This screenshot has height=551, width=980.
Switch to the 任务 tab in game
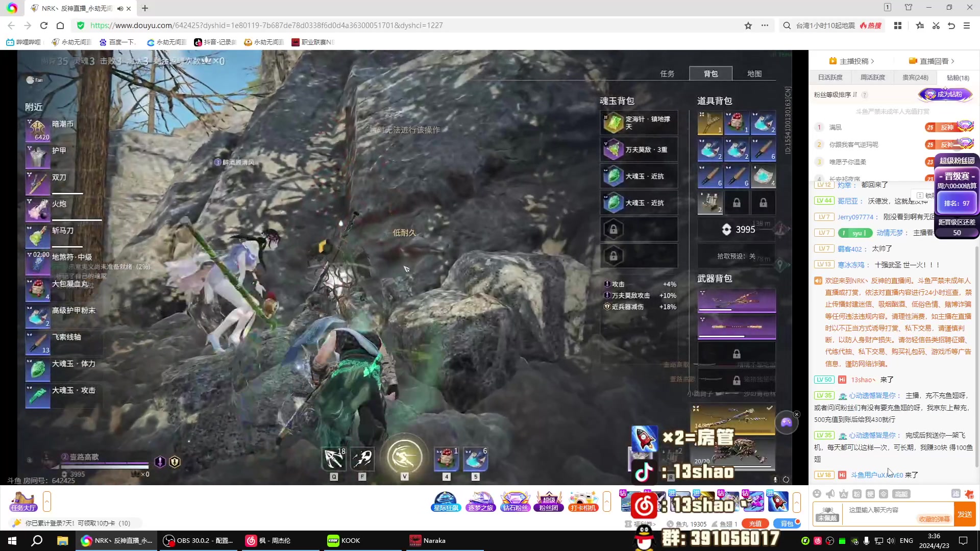(667, 73)
